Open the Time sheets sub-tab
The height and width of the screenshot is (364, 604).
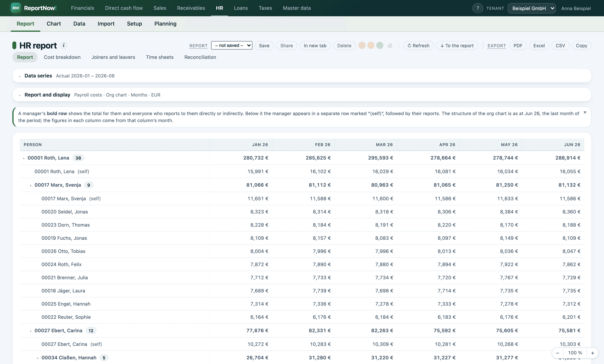tap(160, 57)
